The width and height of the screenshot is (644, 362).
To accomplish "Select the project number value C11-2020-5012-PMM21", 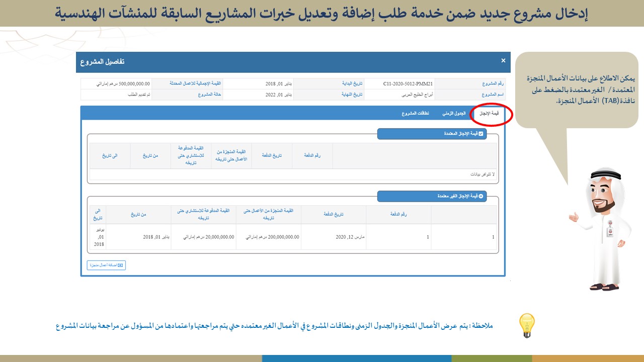I will [x=408, y=83].
